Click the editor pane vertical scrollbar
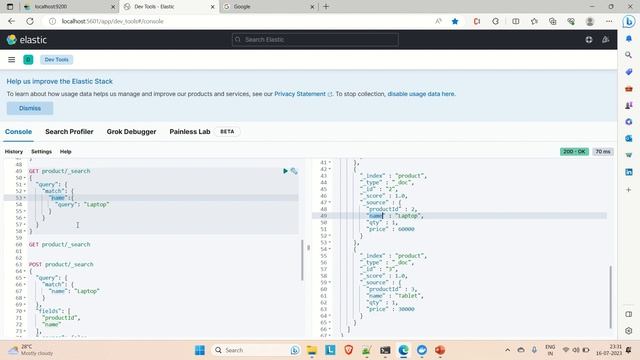The height and width of the screenshot is (360, 640). (302, 260)
